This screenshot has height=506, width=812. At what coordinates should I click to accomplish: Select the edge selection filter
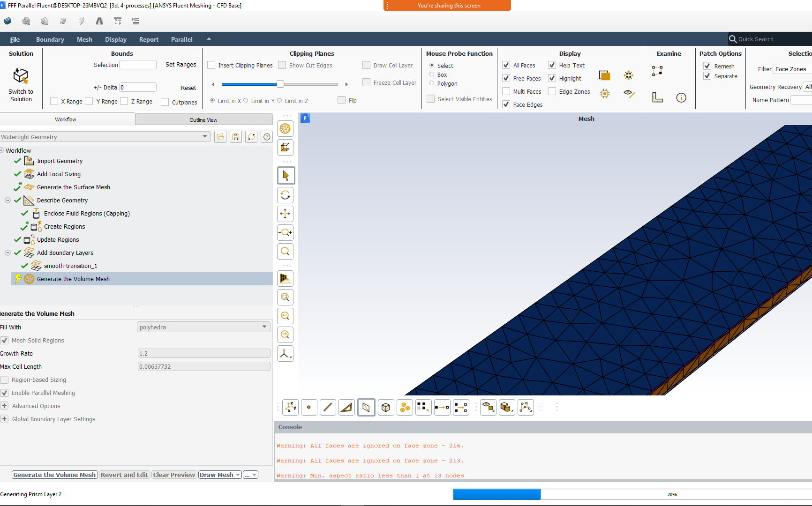[328, 407]
